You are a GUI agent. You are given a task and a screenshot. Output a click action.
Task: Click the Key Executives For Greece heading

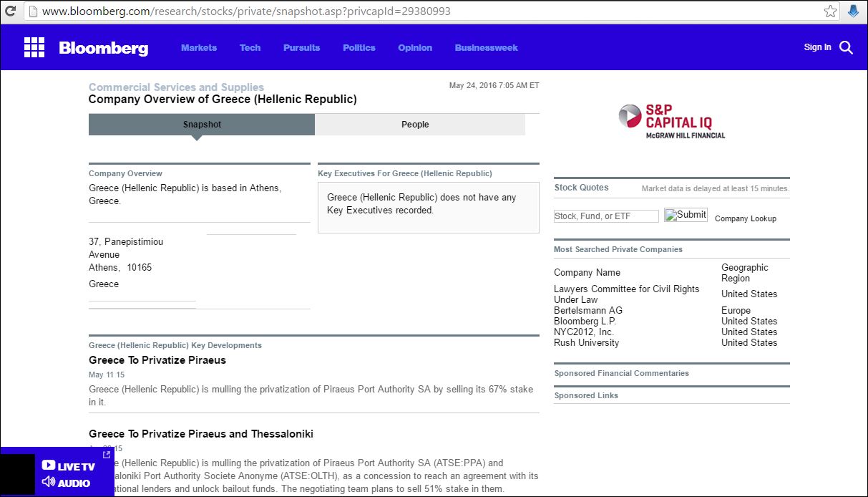405,173
